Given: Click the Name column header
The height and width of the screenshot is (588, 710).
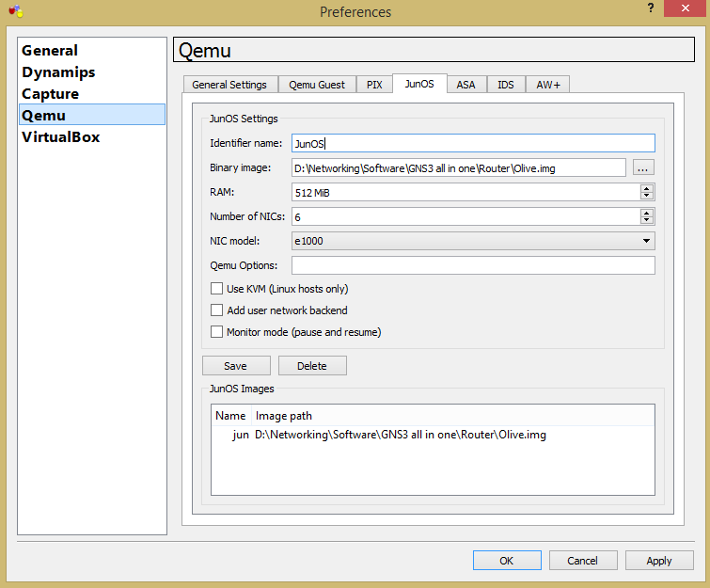Looking at the screenshot, I should (230, 416).
